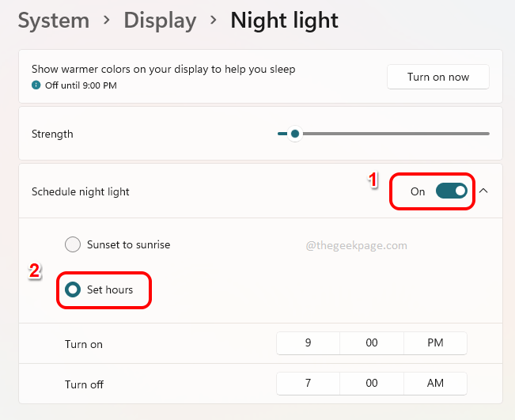The image size is (515, 420).
Task: Open the Turn off hour picker showing 7
Action: coord(308,384)
